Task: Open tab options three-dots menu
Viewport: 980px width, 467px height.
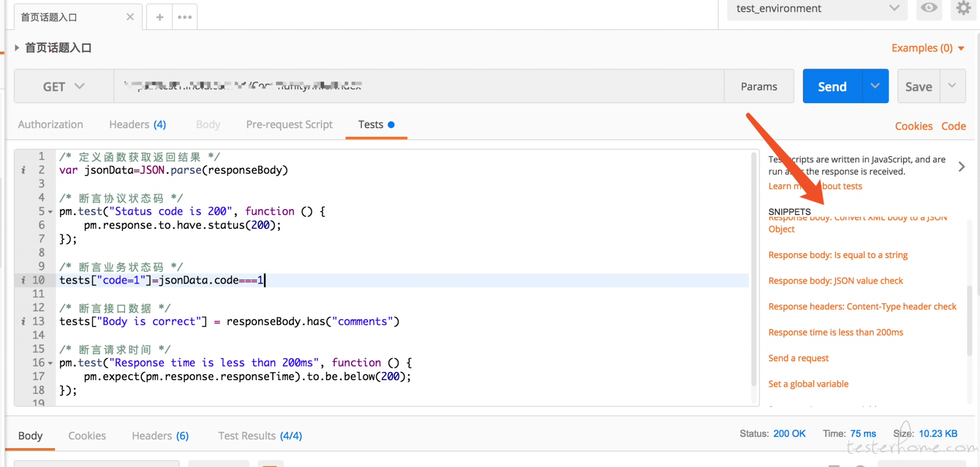Action: tap(185, 17)
